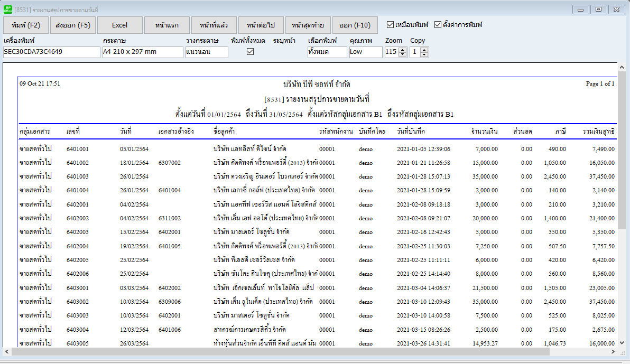Image resolution: width=630 pixels, height=364 pixels.
Task: Click the เลขที่ column header
Action: pyautogui.click(x=73, y=132)
